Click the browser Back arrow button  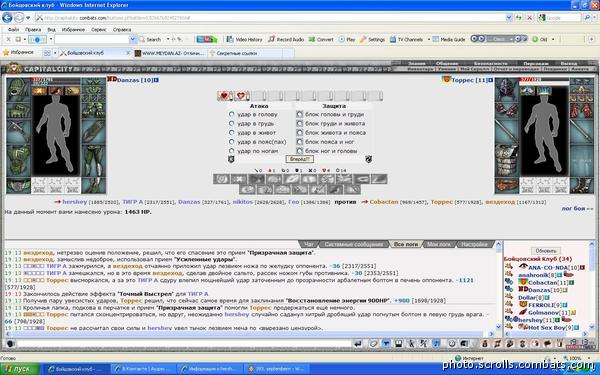[7, 18]
